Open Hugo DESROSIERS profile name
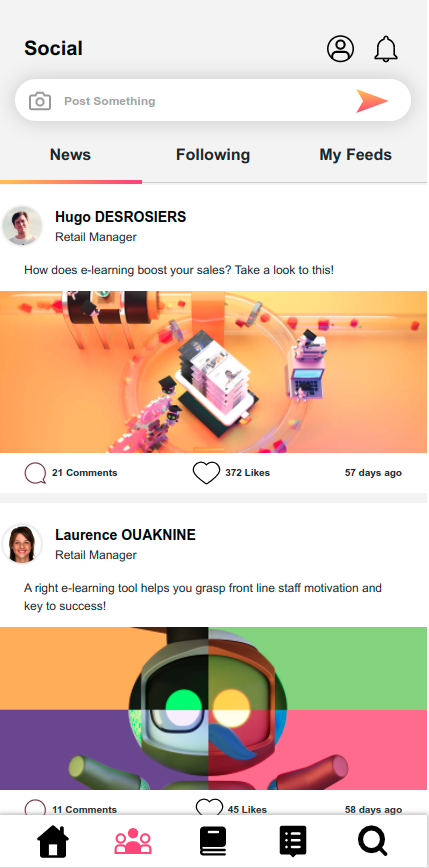This screenshot has height=868, width=429. coord(121,217)
